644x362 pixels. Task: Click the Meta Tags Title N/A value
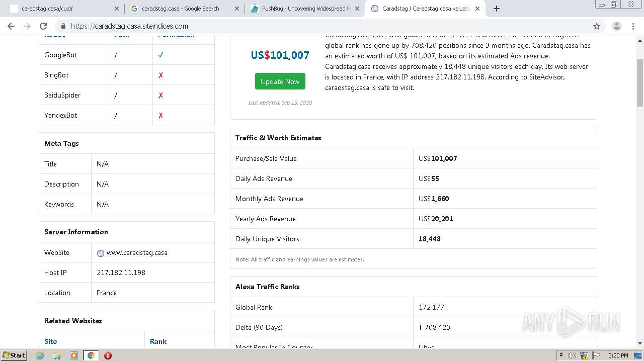coord(103,164)
